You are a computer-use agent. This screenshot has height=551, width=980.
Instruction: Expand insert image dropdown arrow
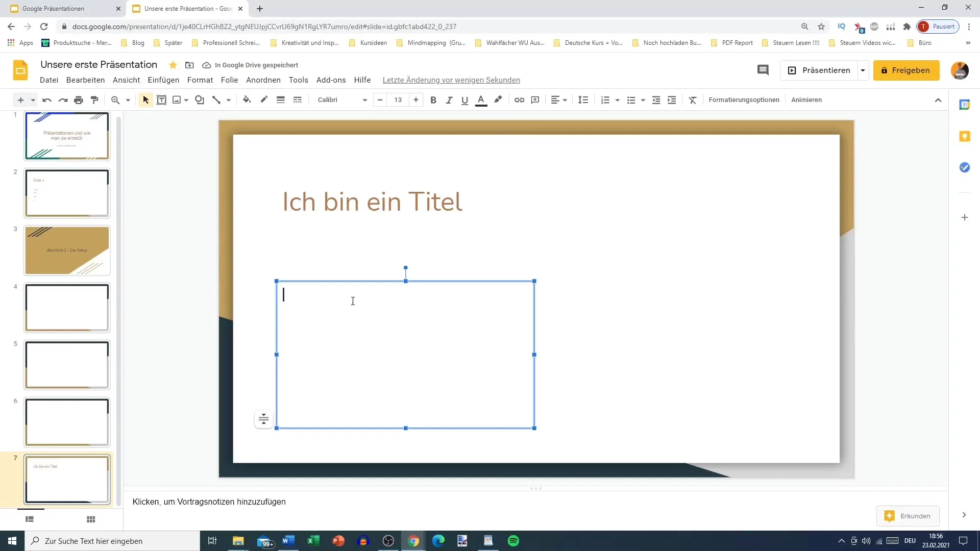click(x=186, y=100)
